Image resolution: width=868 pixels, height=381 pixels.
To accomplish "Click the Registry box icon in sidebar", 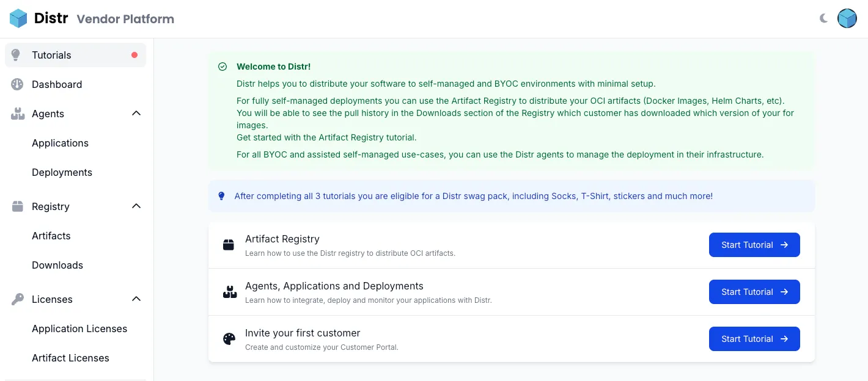I will click(x=18, y=206).
